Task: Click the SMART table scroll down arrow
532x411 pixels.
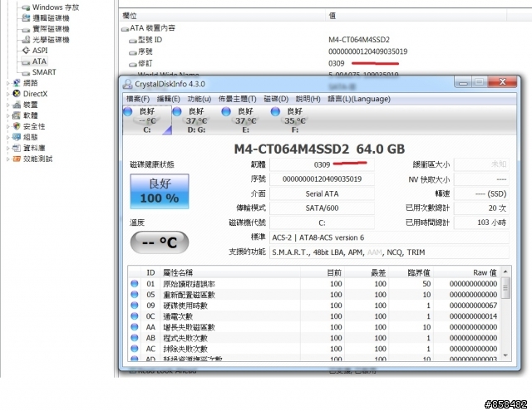Action: pyautogui.click(x=505, y=355)
